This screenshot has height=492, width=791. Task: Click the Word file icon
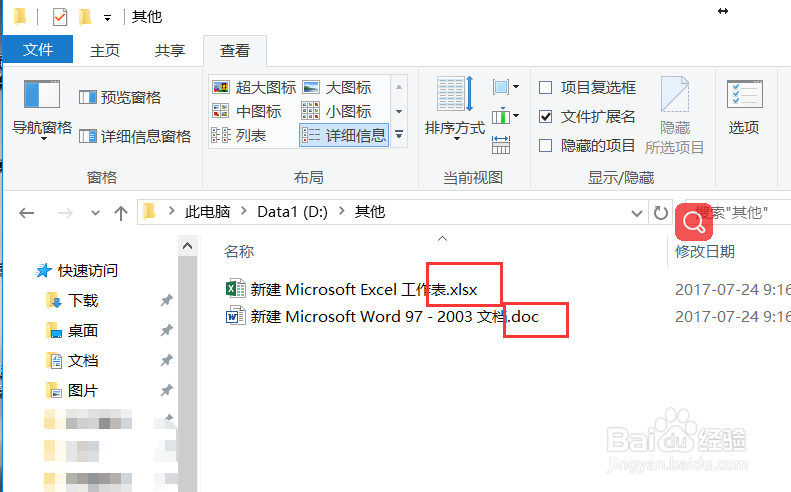[x=236, y=316]
